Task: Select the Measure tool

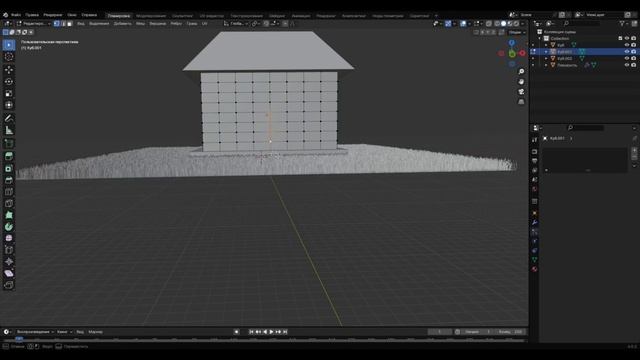Action: pos(9,130)
